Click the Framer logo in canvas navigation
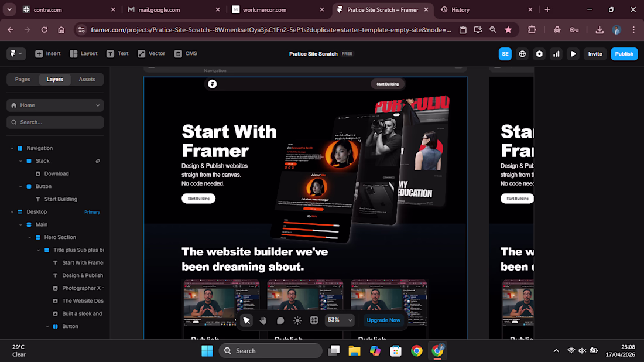 pyautogui.click(x=213, y=84)
